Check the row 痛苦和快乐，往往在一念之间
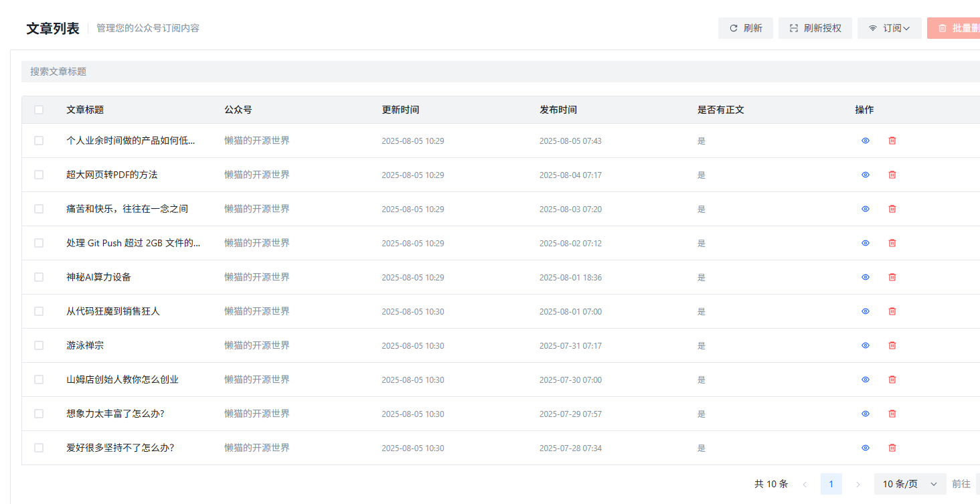 click(x=39, y=209)
